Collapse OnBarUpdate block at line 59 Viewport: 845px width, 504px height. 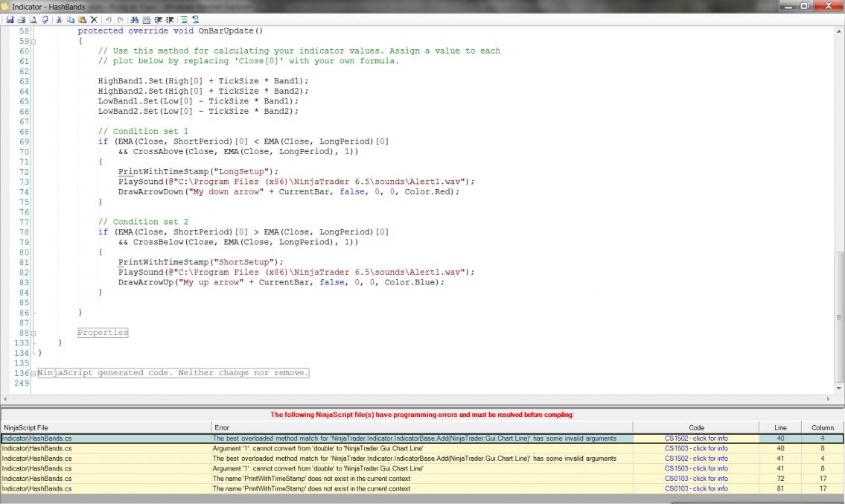34,41
